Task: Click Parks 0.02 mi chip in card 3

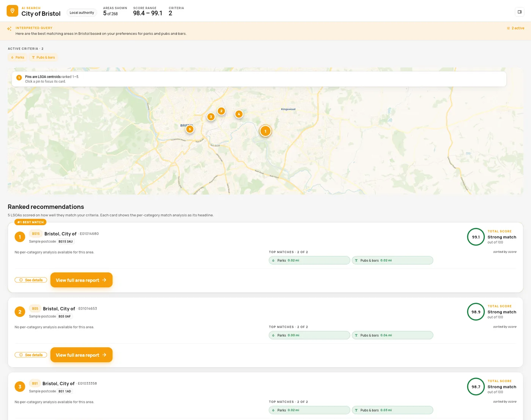Action: [309, 410]
